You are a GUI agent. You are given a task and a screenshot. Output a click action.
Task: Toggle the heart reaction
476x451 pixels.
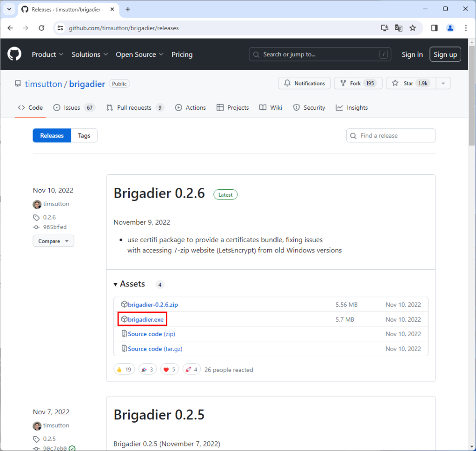[170, 370]
